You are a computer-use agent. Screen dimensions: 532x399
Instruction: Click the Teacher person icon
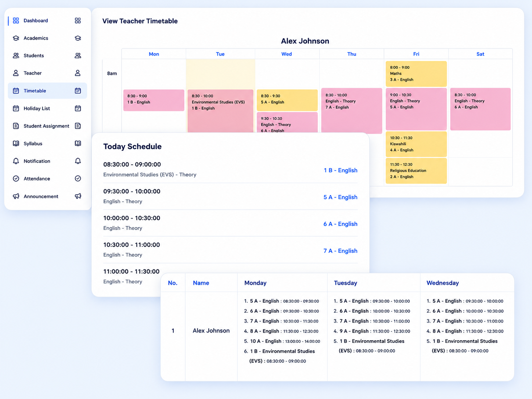16,73
